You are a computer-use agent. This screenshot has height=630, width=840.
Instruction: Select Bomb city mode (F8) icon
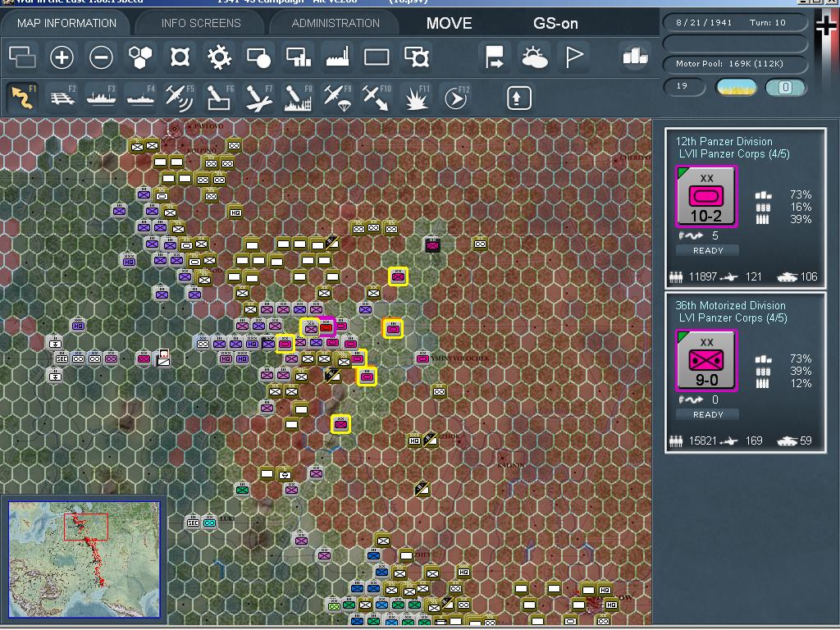(298, 98)
